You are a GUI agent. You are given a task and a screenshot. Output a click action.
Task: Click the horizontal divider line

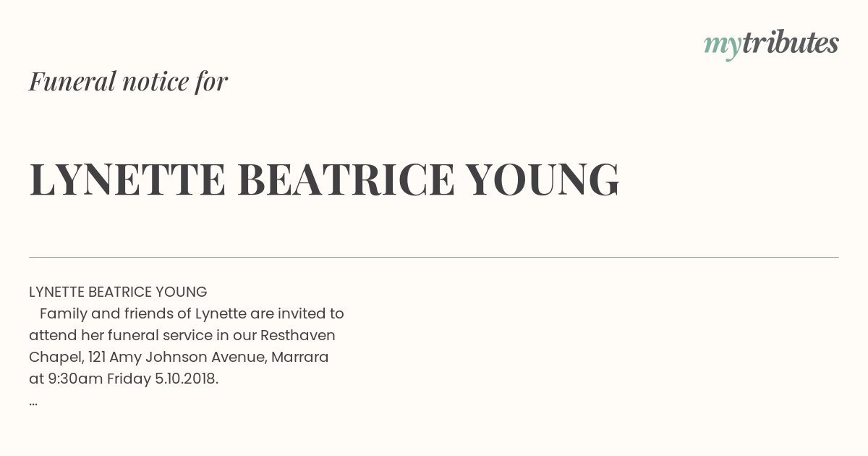434,257
